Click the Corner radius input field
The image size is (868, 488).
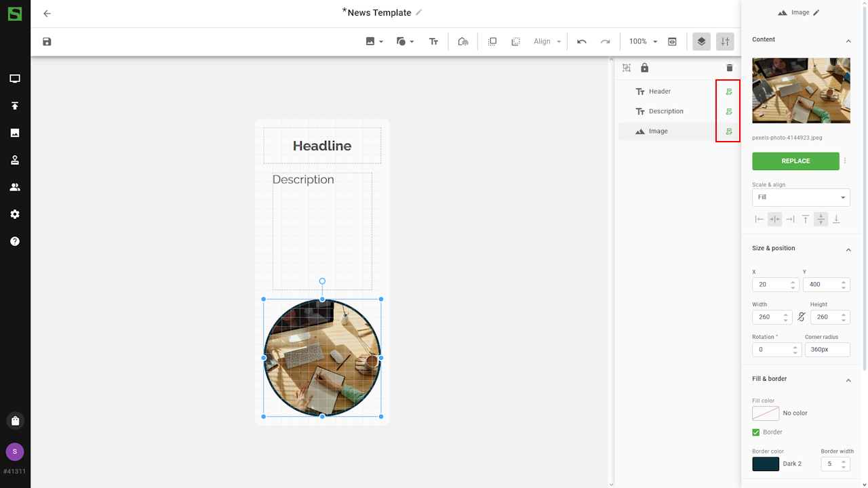click(827, 350)
